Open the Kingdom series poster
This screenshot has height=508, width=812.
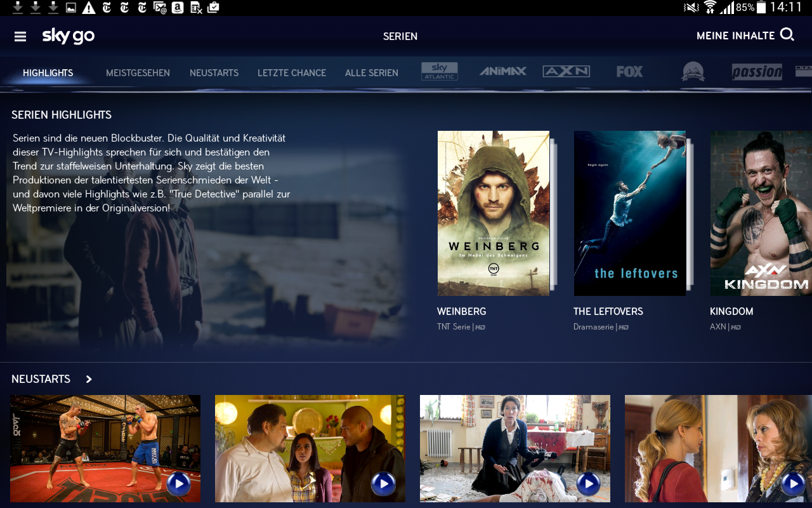[761, 213]
